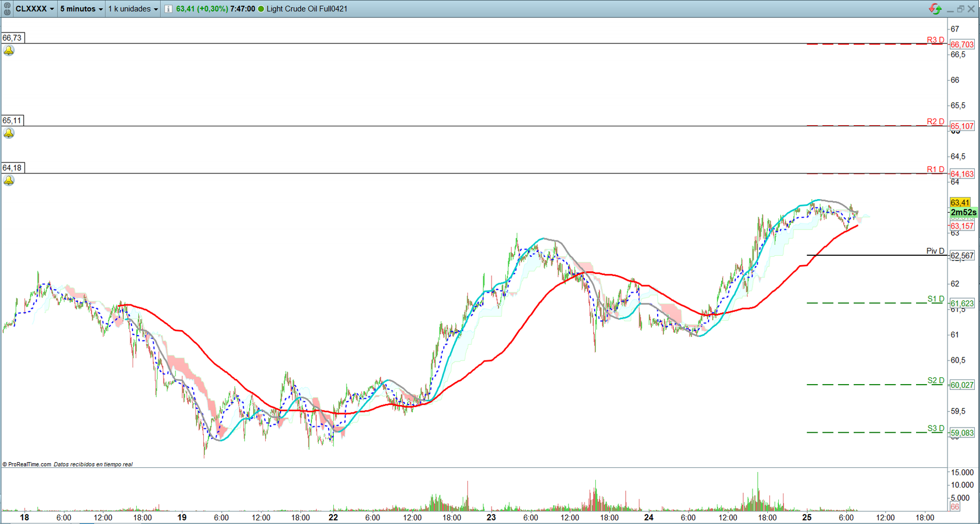Click the green market status dot

[x=261, y=9]
